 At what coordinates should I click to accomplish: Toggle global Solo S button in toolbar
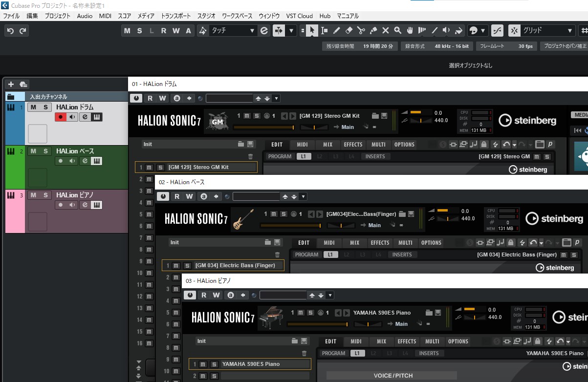(x=139, y=31)
